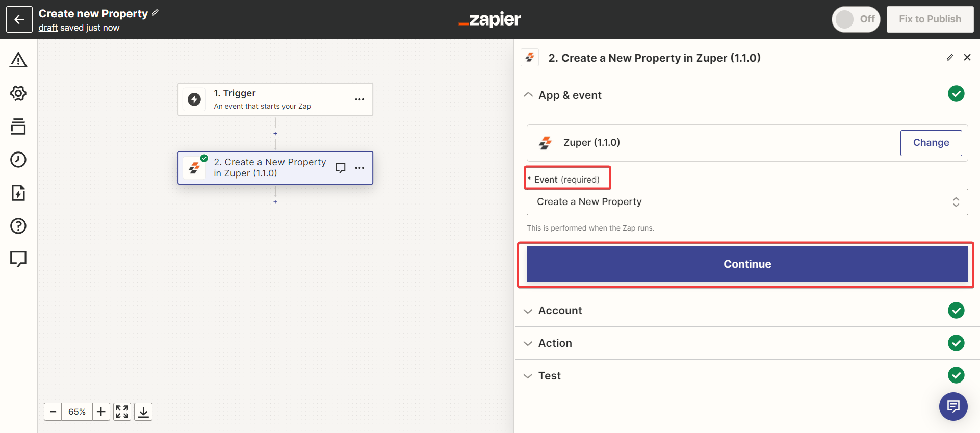Open the Event dropdown selector
980x433 pixels.
tap(747, 202)
